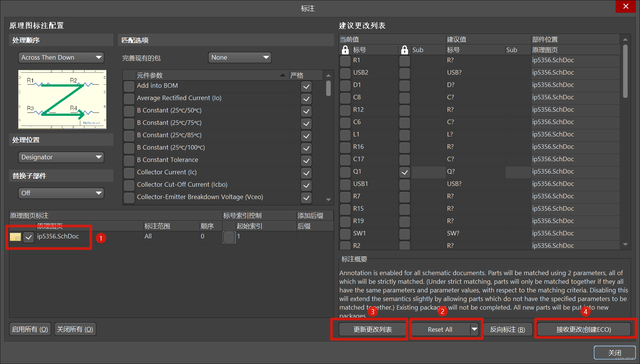
Task: Click the schematic sheet icon beside ip5356.SchDoc
Action: pos(15,237)
